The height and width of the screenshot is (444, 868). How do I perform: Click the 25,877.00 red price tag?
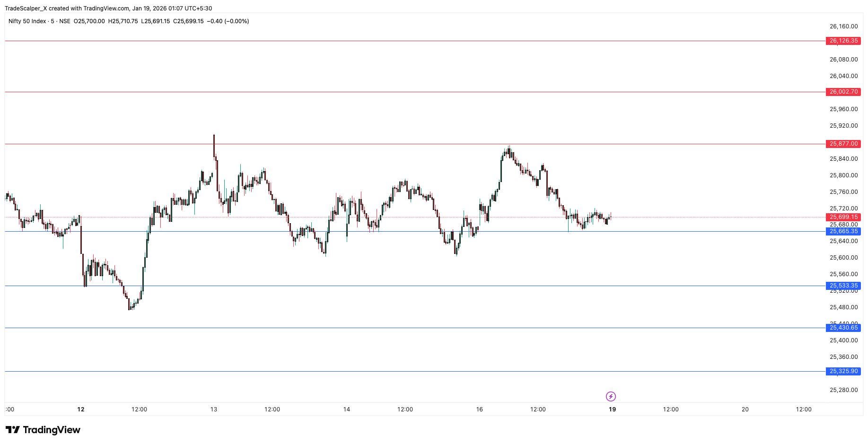point(843,144)
